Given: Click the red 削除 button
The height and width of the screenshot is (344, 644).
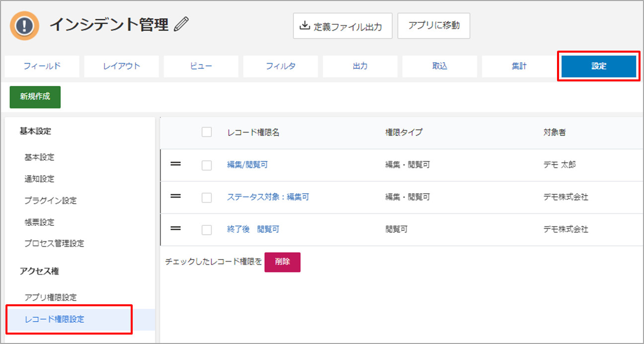Looking at the screenshot, I should (282, 262).
